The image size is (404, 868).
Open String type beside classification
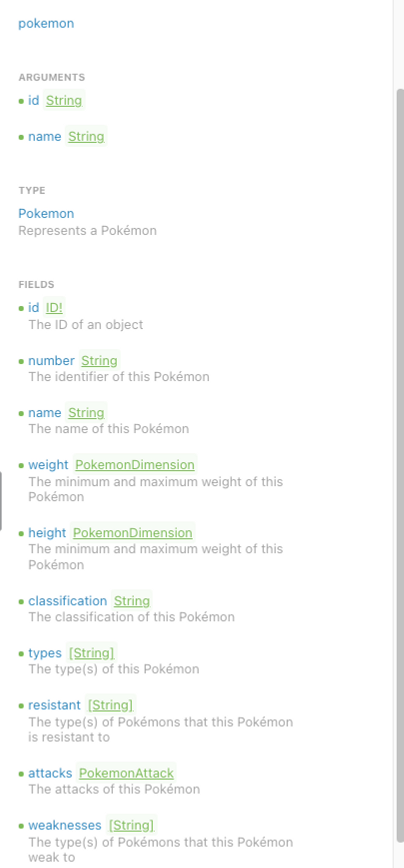pos(132,601)
